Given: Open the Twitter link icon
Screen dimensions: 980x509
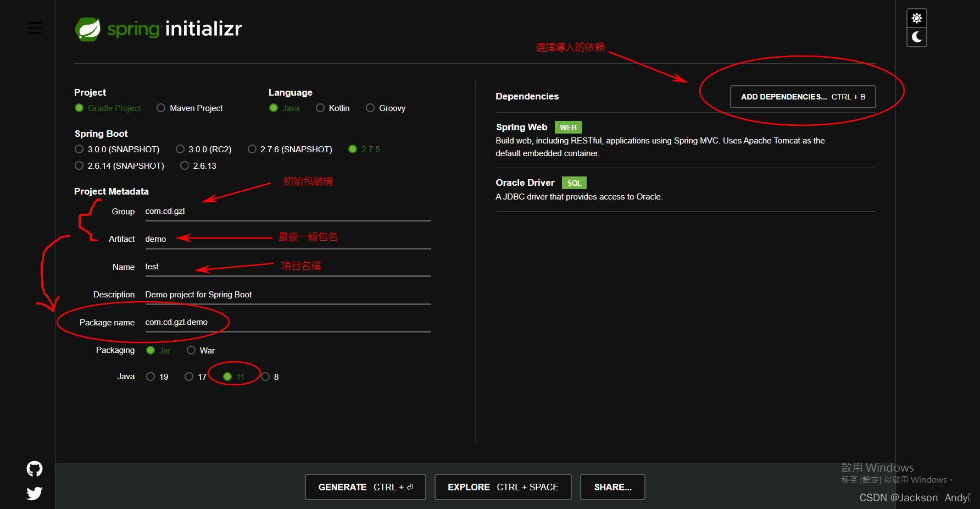Looking at the screenshot, I should pos(35,493).
